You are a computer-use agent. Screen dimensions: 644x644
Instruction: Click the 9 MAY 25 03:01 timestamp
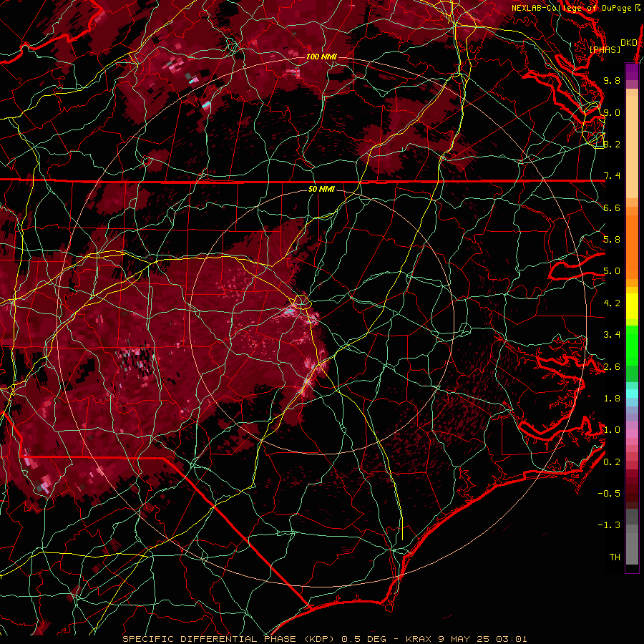click(483, 639)
